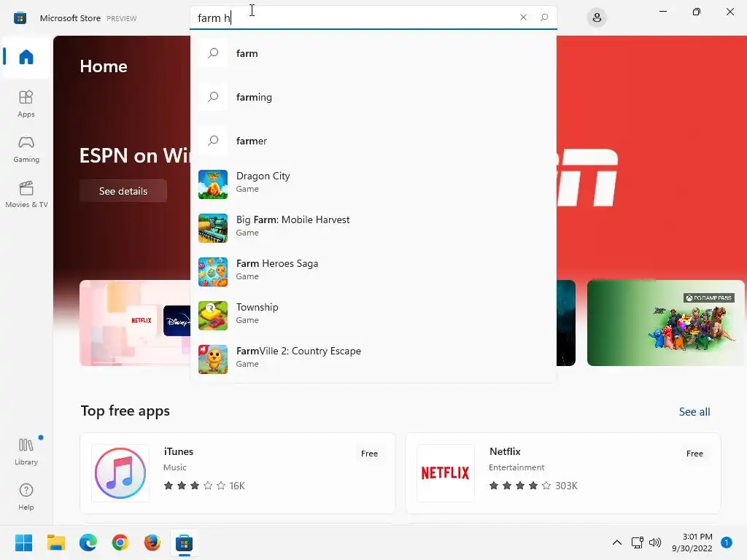Click the Microsoft Store logo icon
The width and height of the screenshot is (747, 560).
[20, 18]
